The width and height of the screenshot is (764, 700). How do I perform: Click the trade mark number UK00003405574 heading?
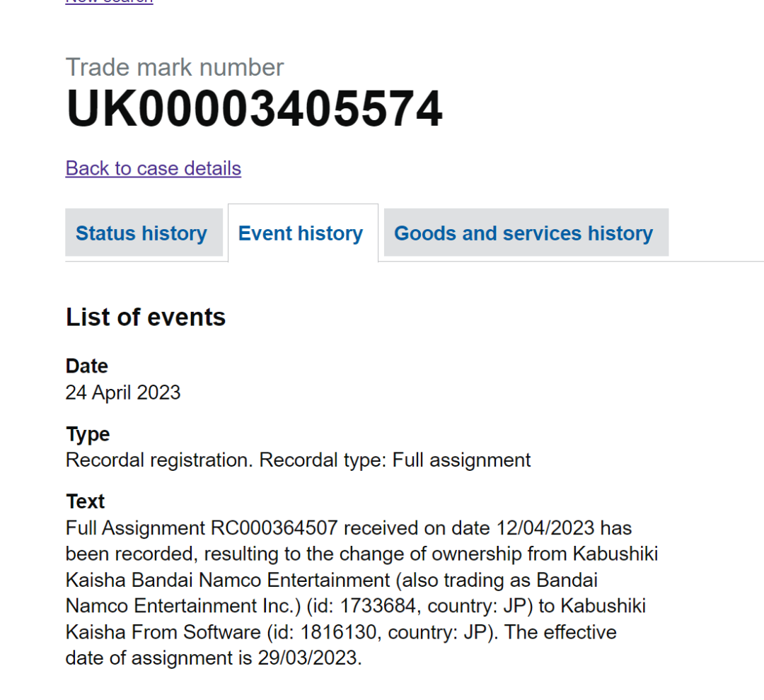click(254, 110)
